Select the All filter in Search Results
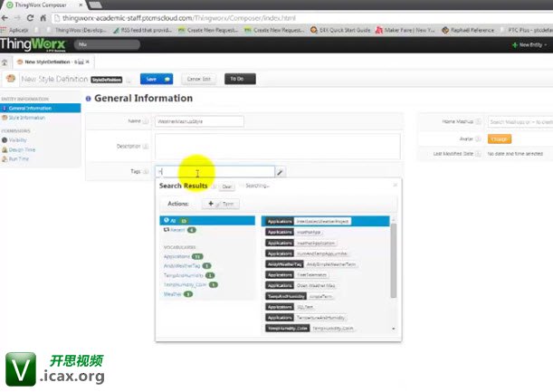This screenshot has width=553, height=392. point(207,221)
